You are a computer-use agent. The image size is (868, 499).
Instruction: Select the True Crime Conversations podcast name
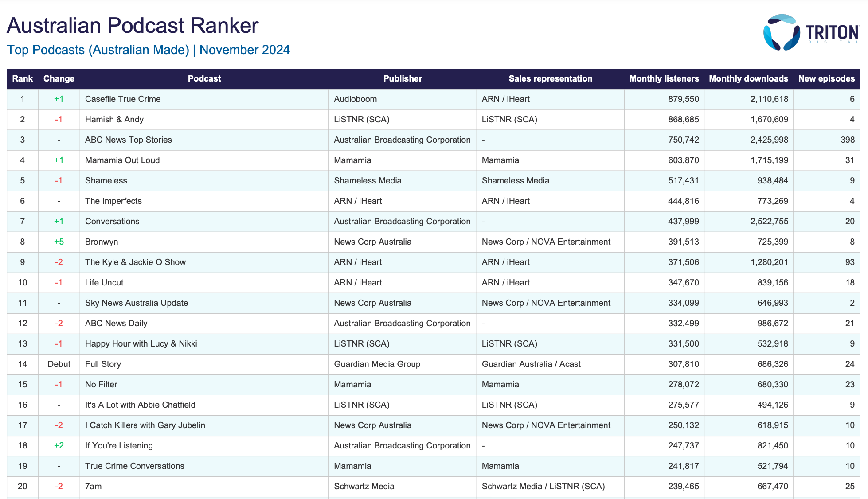135,466
